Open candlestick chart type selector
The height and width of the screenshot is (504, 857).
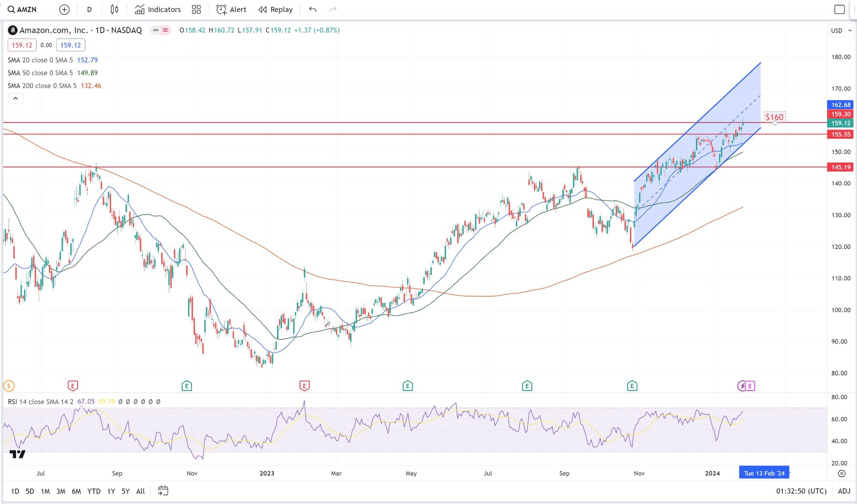point(114,9)
